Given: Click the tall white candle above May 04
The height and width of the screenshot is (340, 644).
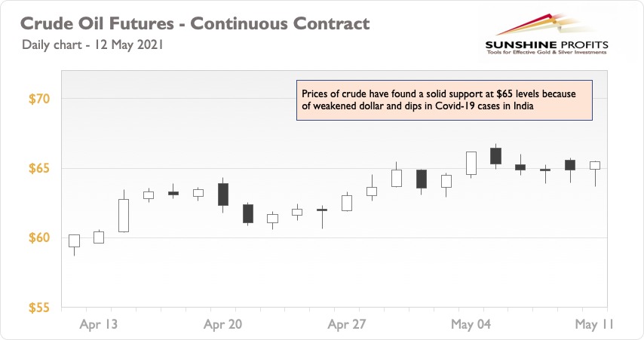Looking at the screenshot, I should coord(471,164).
